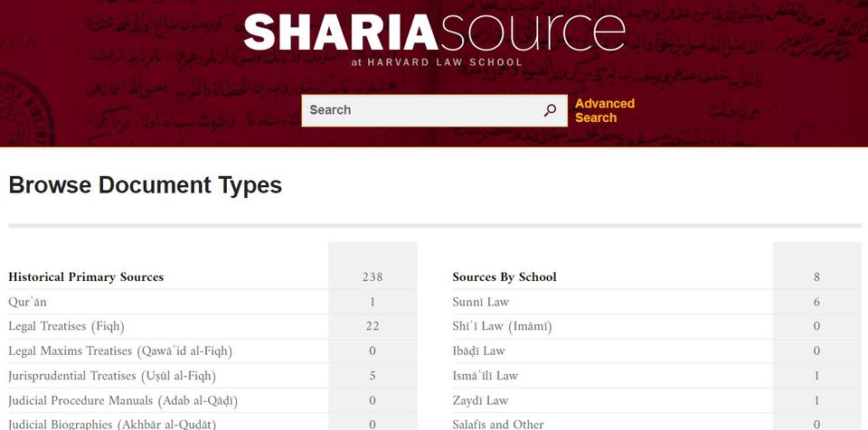Open Judicial Biographies (Akhbār al-Quḍāt)
Viewport: 868px width, 430px height.
pos(112,424)
